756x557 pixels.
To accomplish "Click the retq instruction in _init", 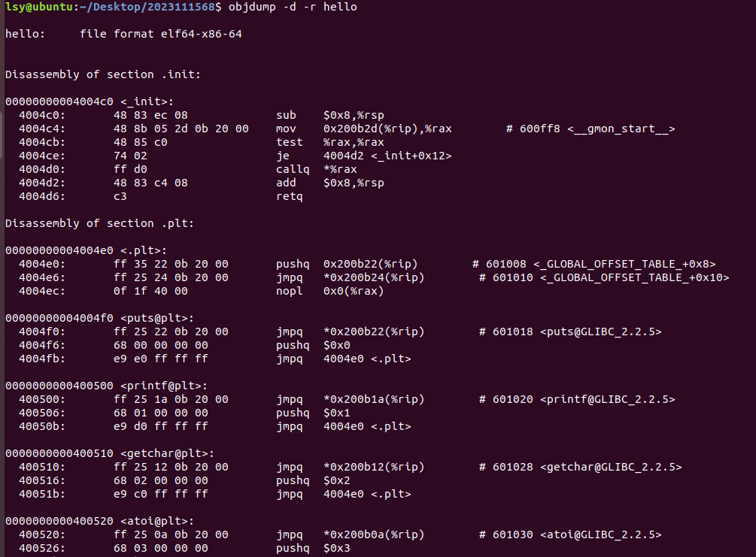I will tap(290, 196).
